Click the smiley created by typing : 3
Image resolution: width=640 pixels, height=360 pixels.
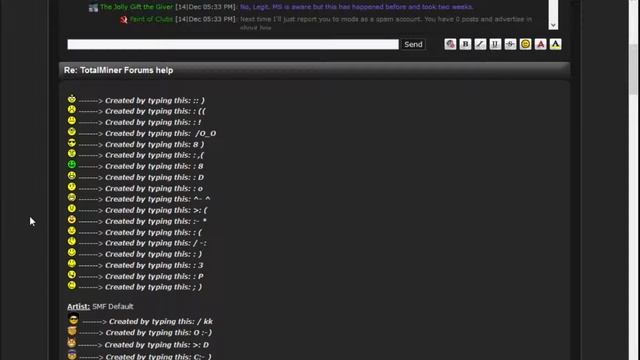click(x=72, y=263)
